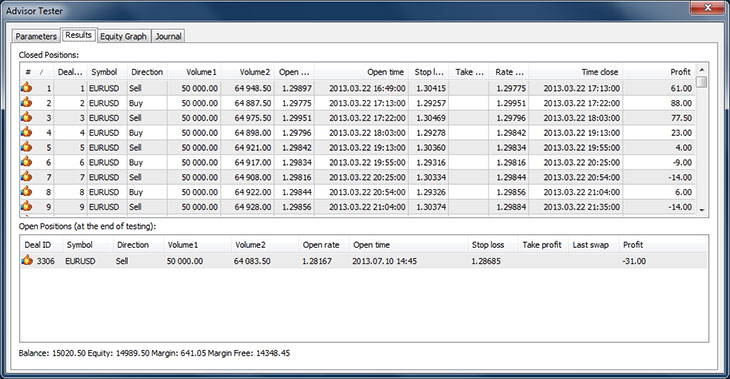Click open position profit -31.00
The width and height of the screenshot is (730, 379).
(634, 261)
